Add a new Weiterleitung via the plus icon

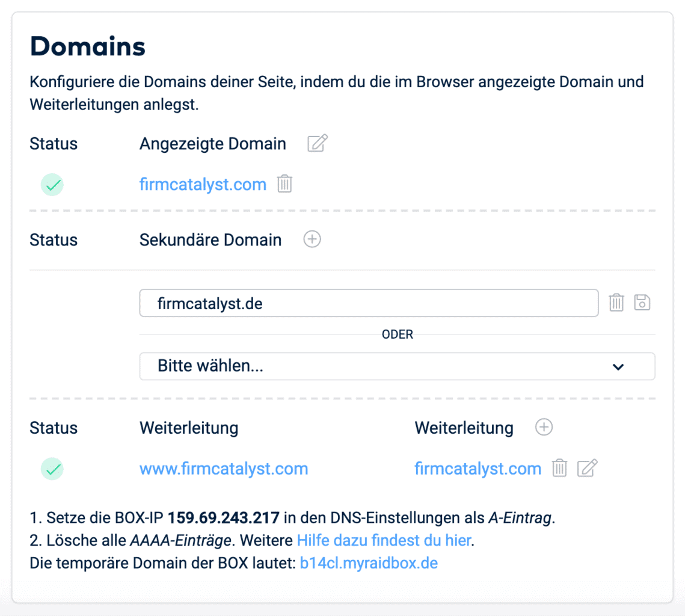[544, 427]
